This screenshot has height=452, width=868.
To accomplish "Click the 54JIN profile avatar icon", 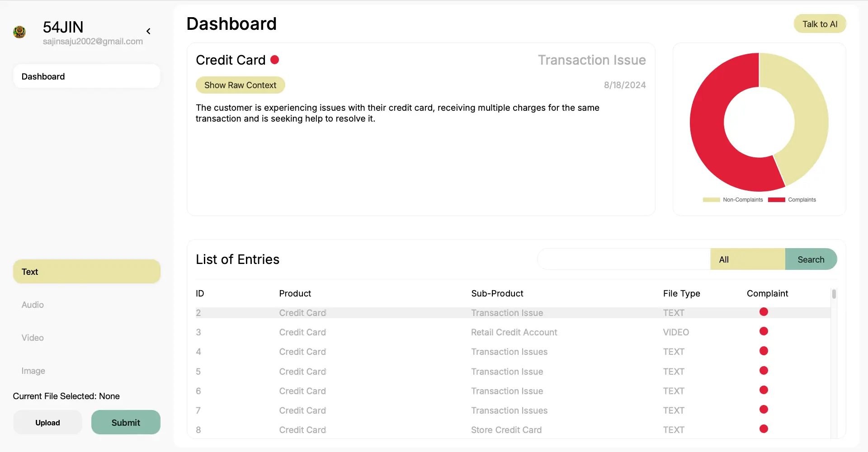I will 19,32.
